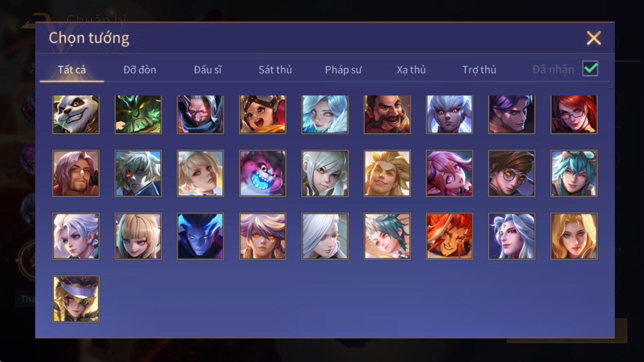
Task: Open the Đấu sĩ tab
Action: [x=207, y=70]
